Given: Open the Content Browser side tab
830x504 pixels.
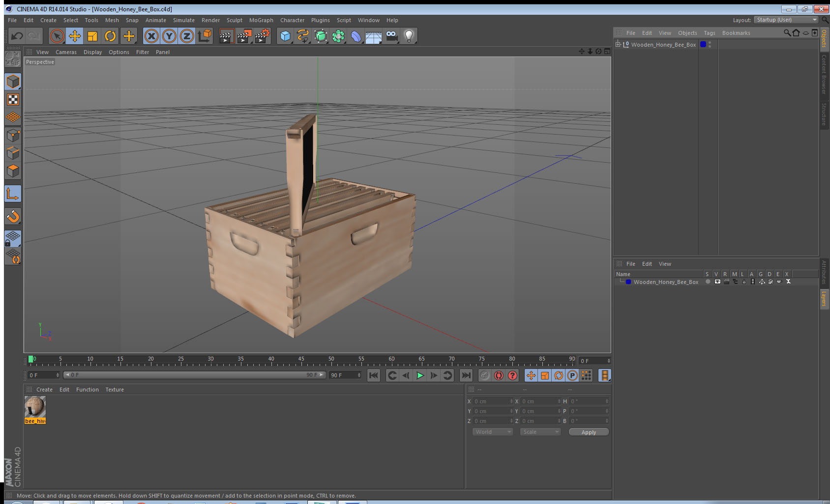Looking at the screenshot, I should point(824,74).
